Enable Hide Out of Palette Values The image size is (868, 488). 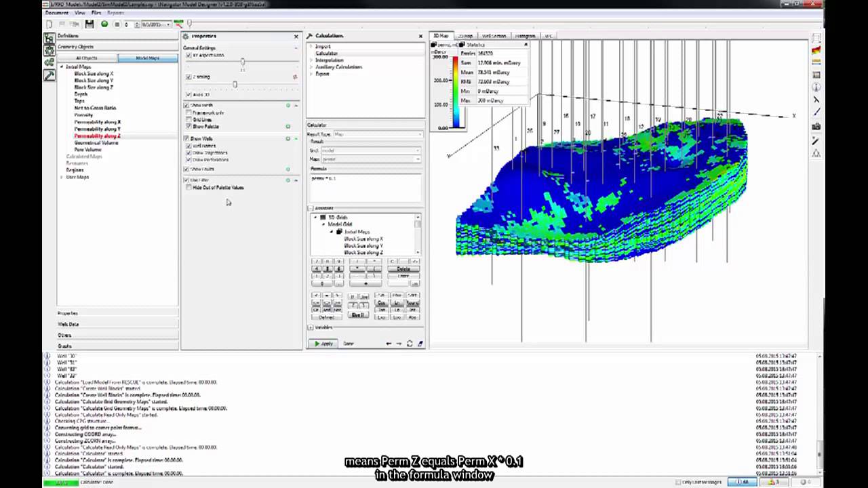[x=189, y=187]
